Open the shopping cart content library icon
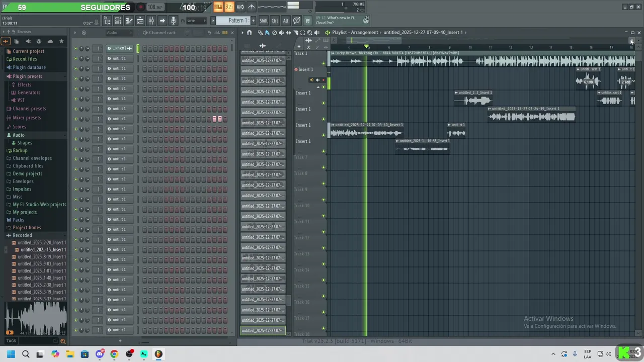The image size is (644, 362). [x=307, y=21]
